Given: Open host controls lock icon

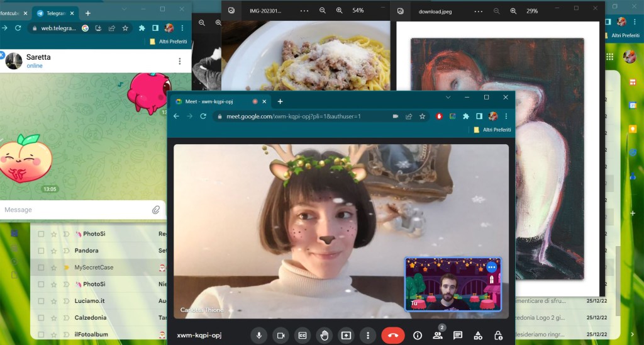Looking at the screenshot, I should point(498,336).
